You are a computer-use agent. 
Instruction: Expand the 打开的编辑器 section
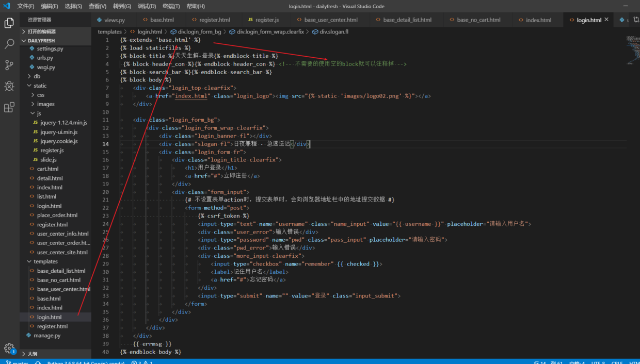(56, 31)
